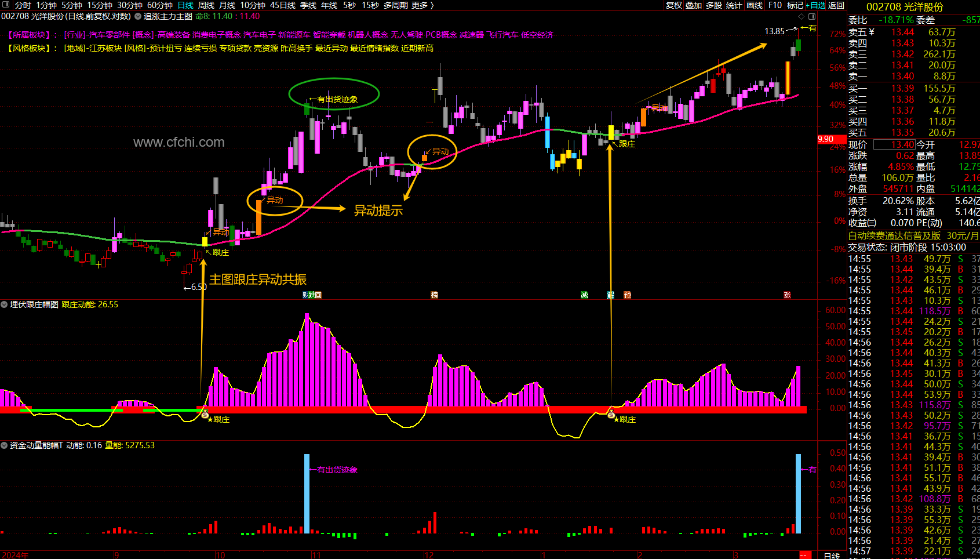
Task: Select the 60分钟 period
Action: pos(160,5)
